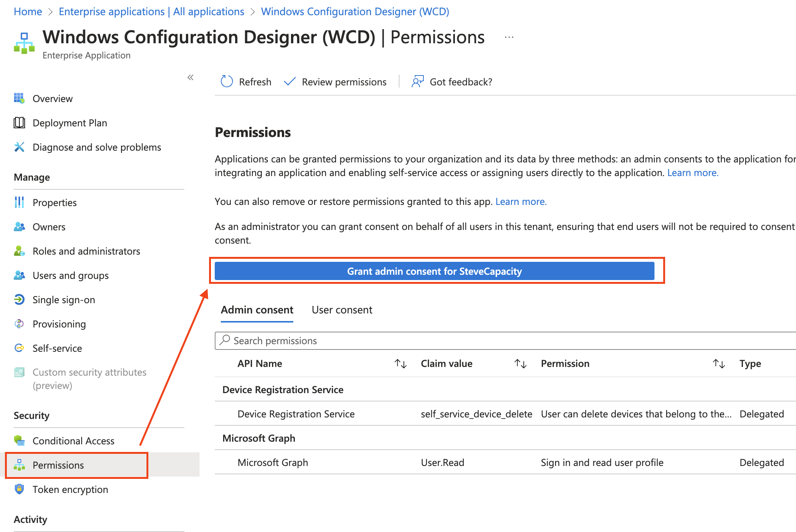Click the Review permissions checkmark icon

(x=289, y=82)
